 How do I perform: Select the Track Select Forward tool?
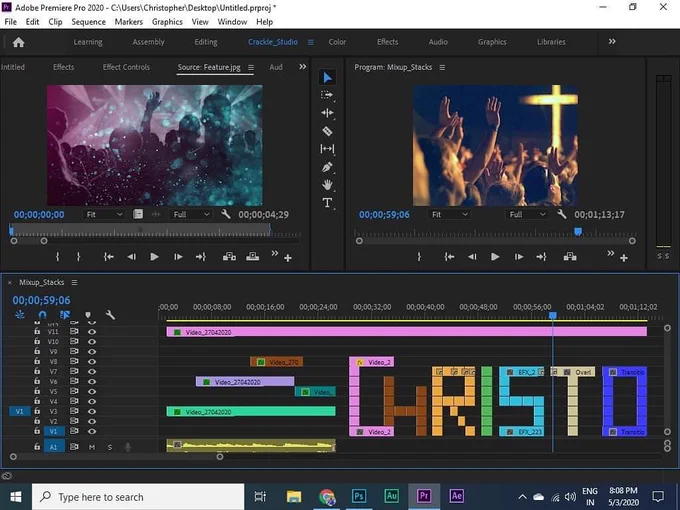tap(327, 95)
